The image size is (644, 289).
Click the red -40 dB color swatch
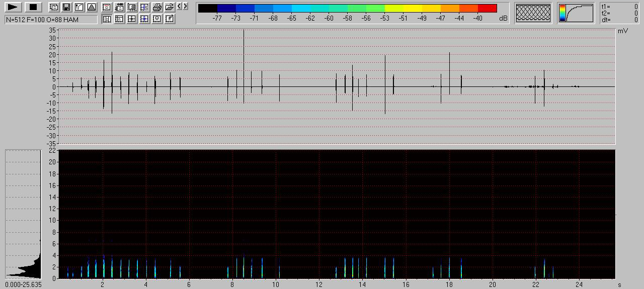[487, 8]
